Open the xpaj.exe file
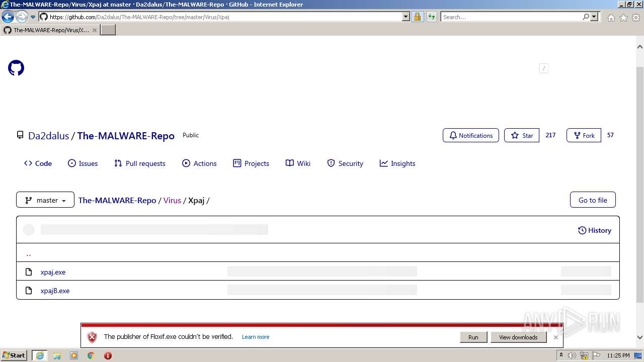The height and width of the screenshot is (362, 644). (53, 272)
